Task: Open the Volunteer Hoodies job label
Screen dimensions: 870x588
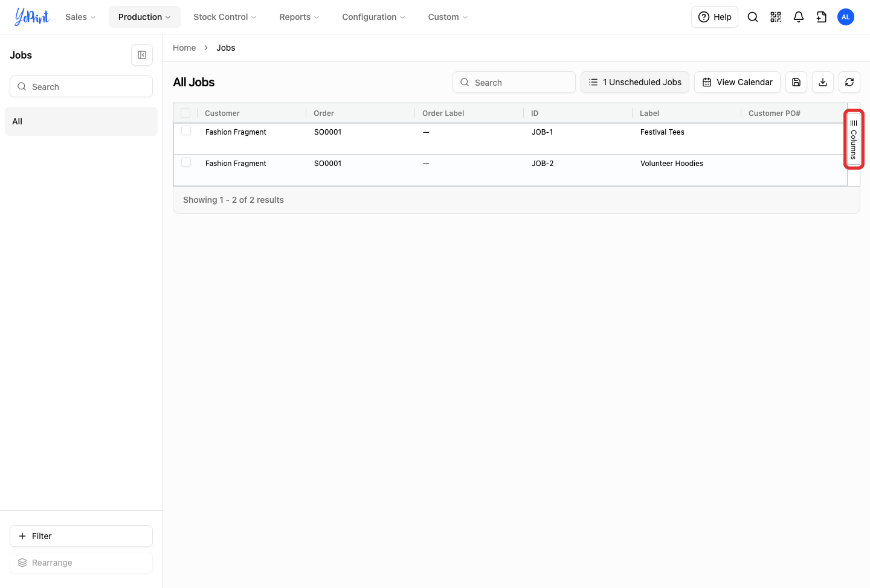Action: (672, 164)
